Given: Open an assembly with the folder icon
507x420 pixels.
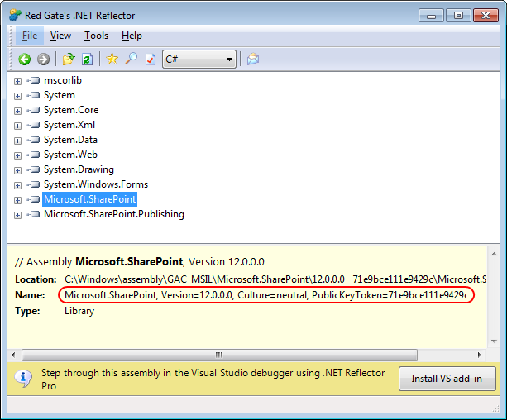Looking at the screenshot, I should point(69,60).
